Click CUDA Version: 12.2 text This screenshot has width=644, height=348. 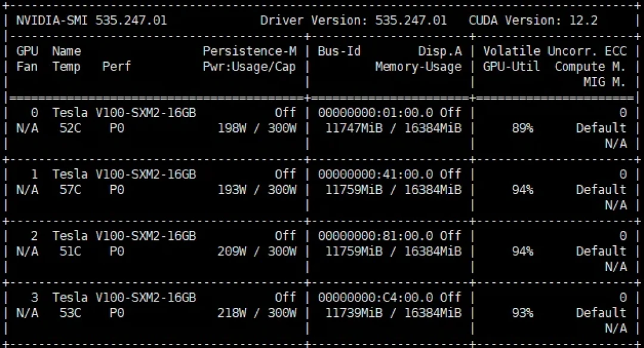[x=533, y=20]
